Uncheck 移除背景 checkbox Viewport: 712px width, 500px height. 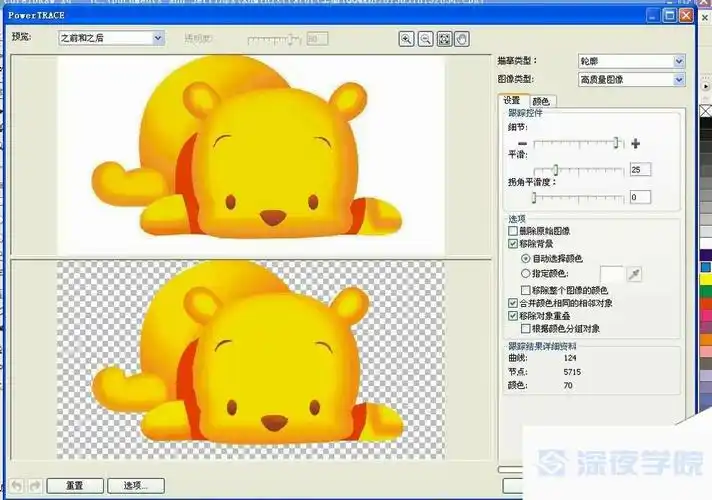[513, 244]
